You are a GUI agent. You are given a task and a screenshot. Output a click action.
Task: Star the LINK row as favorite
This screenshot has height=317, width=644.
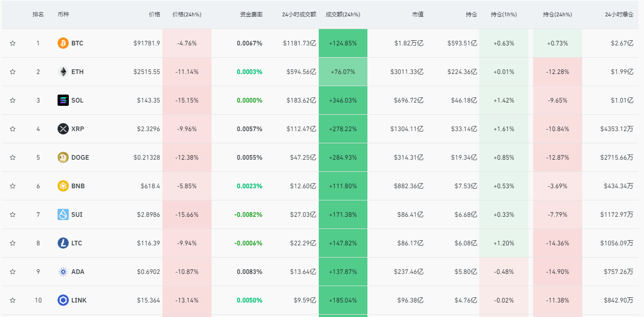tap(13, 300)
